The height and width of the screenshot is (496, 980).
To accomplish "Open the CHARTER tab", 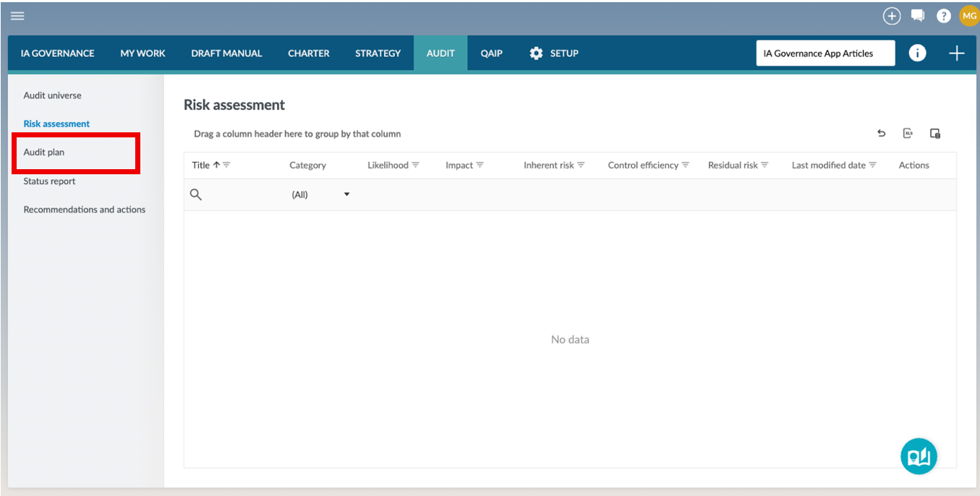I will [x=309, y=53].
